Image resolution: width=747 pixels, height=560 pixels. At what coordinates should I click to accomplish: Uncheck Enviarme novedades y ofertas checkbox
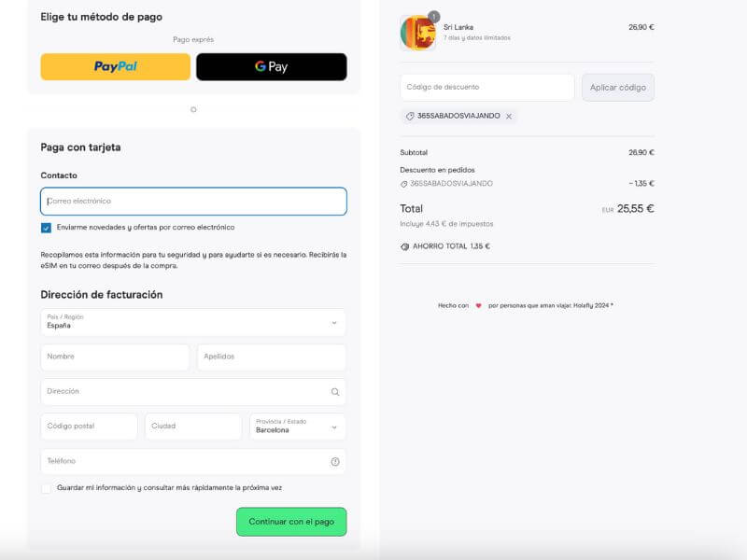point(46,228)
